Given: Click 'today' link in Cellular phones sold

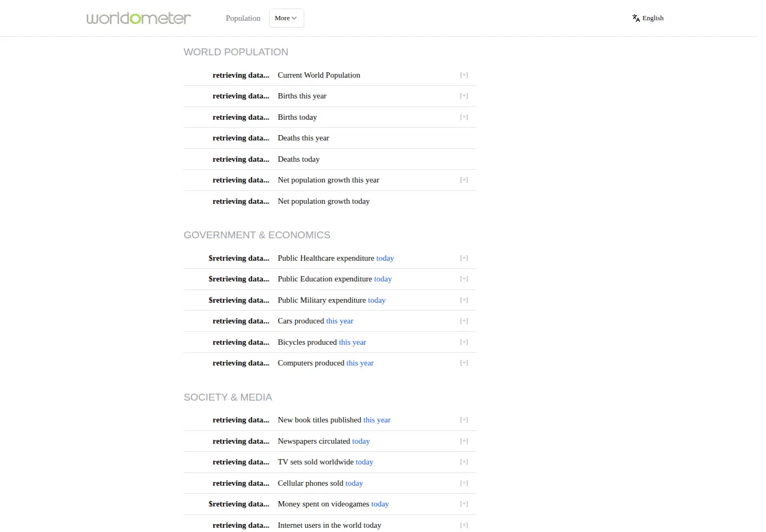Looking at the screenshot, I should coord(354,483).
